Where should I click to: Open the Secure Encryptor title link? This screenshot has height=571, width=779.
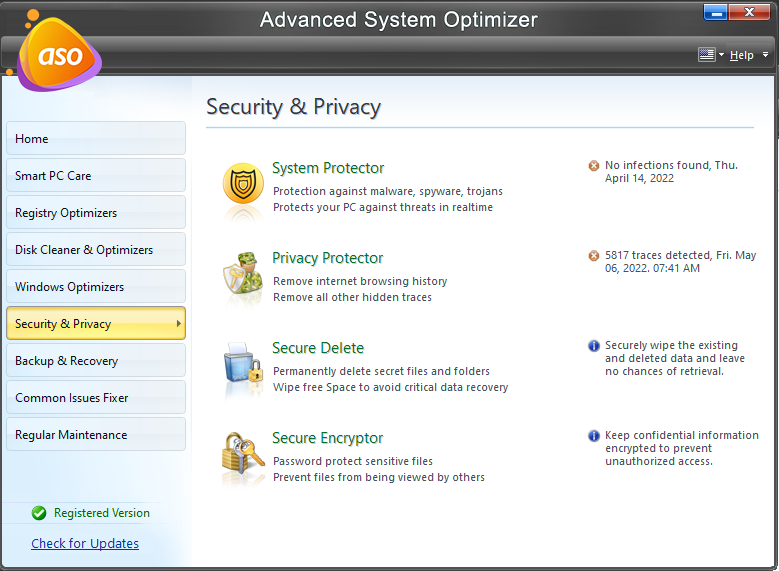(x=327, y=438)
